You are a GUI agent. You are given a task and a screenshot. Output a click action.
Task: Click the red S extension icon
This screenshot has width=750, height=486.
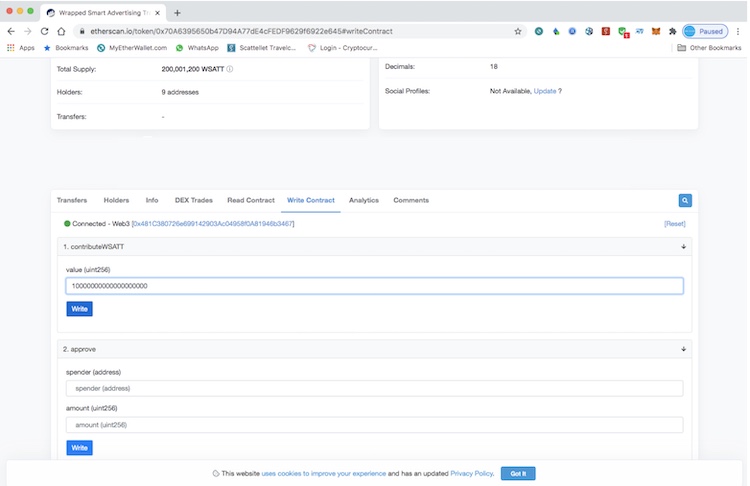(606, 31)
